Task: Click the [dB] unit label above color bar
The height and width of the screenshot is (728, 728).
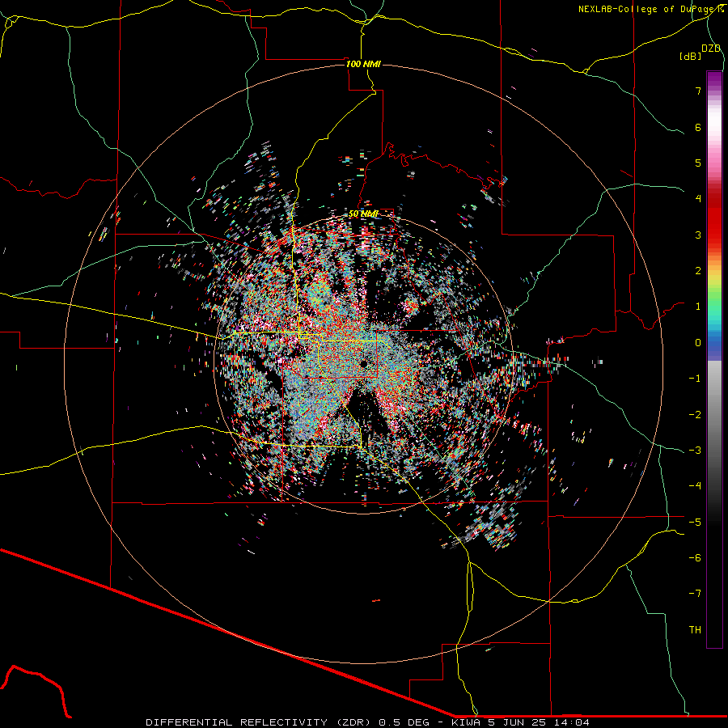Action: tap(691, 56)
